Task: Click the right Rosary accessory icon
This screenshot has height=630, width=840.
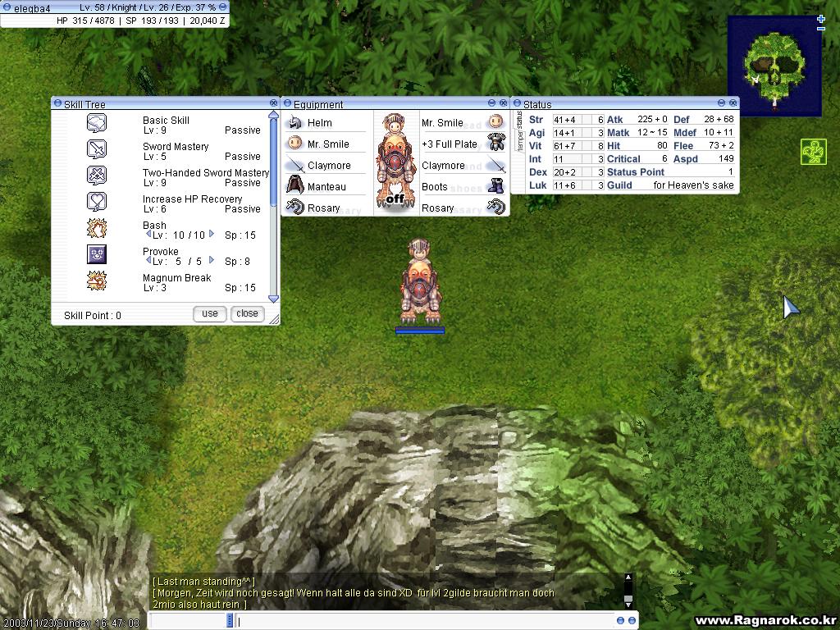Action: pyautogui.click(x=496, y=206)
